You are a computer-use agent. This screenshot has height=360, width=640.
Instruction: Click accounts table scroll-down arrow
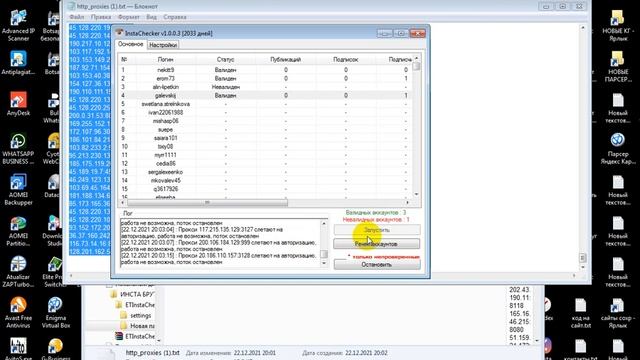tap(416, 195)
